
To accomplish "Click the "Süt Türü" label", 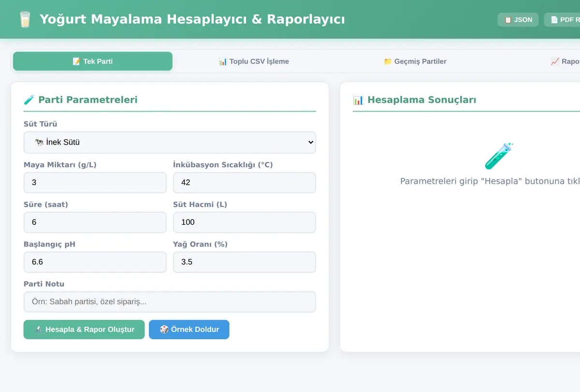I will coord(41,124).
